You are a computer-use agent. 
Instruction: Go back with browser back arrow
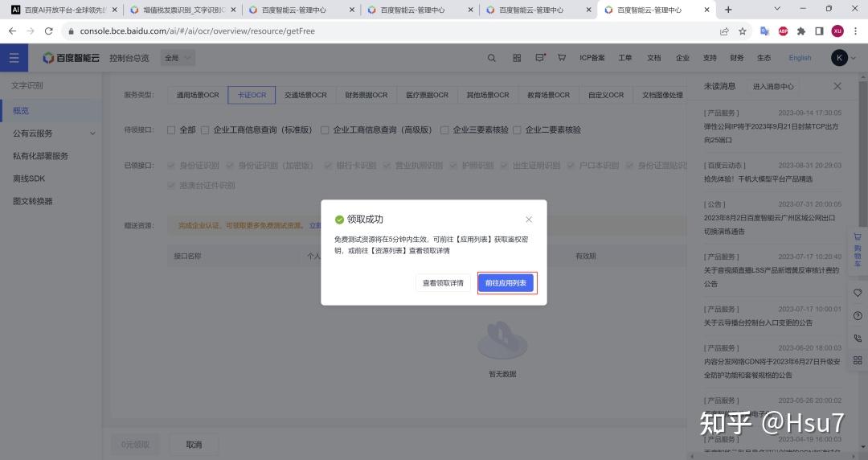point(12,31)
